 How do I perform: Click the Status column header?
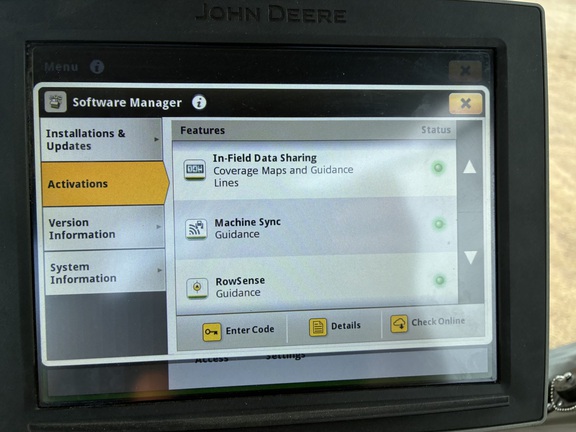point(436,130)
